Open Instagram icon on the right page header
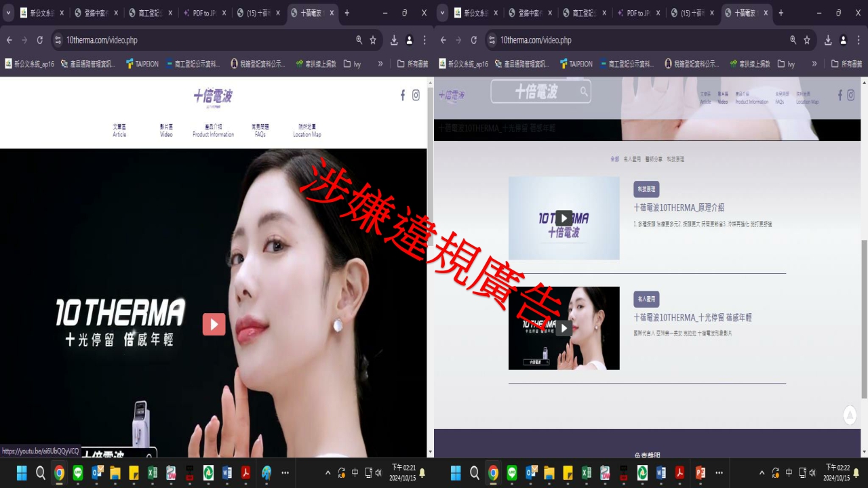The width and height of the screenshot is (868, 488). (850, 96)
